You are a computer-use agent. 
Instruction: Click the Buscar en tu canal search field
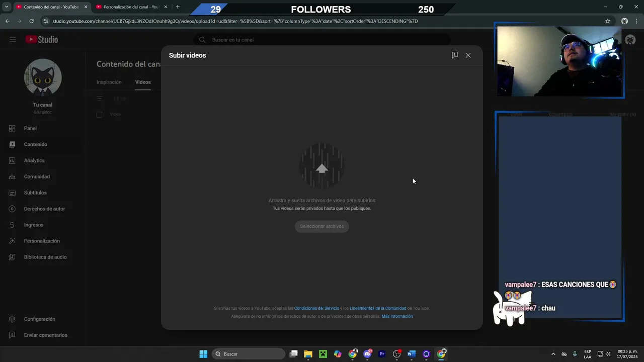click(322, 40)
